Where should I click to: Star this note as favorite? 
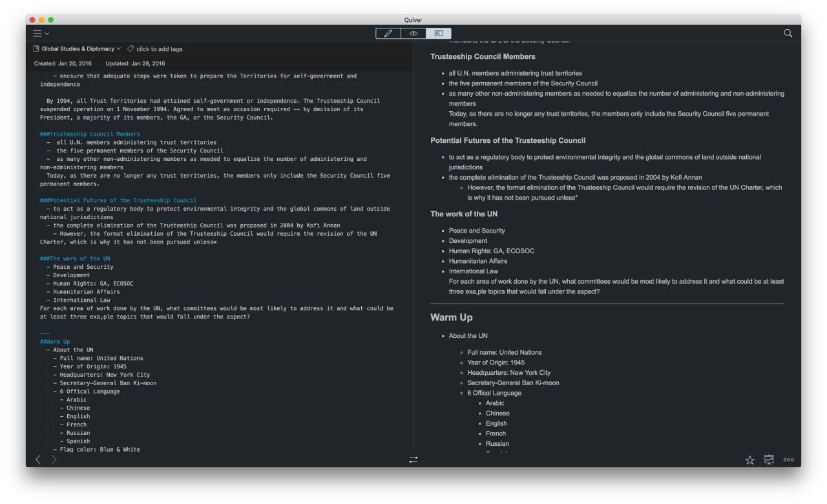point(750,460)
